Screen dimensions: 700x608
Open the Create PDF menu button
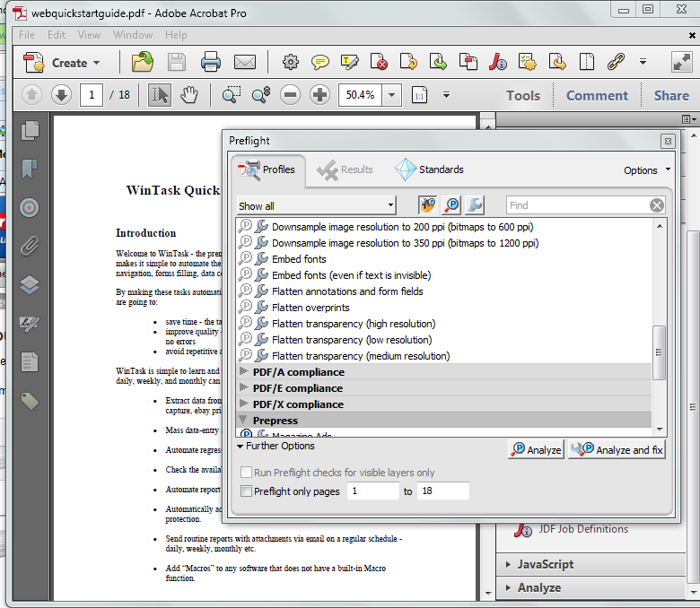click(x=62, y=63)
